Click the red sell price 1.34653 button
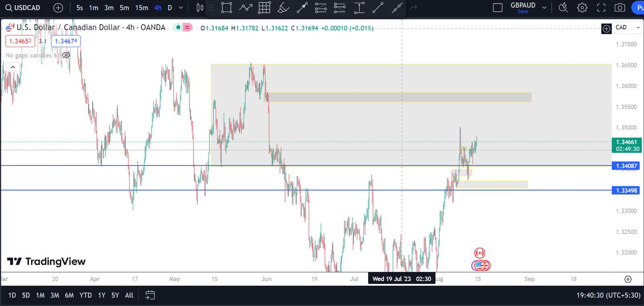The height and width of the screenshot is (306, 644). (20, 41)
